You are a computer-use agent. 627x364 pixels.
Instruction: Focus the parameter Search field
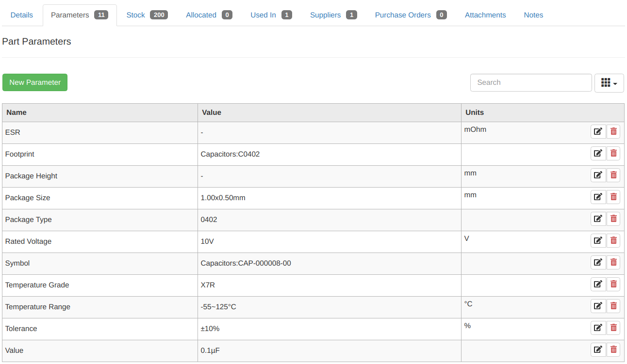tap(530, 82)
